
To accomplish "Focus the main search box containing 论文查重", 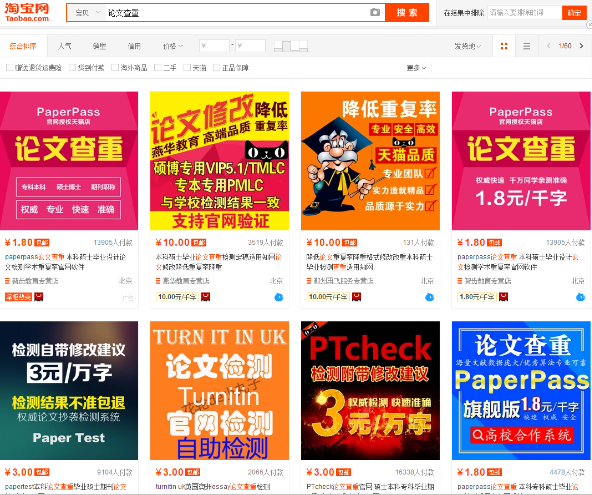I will (236, 13).
